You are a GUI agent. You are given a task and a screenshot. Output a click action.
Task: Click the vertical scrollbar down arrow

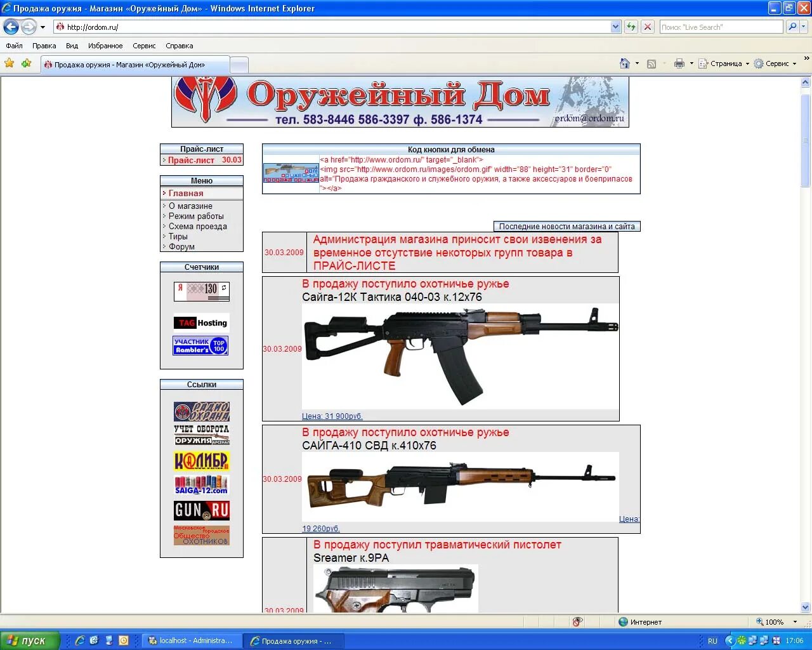[x=806, y=607]
